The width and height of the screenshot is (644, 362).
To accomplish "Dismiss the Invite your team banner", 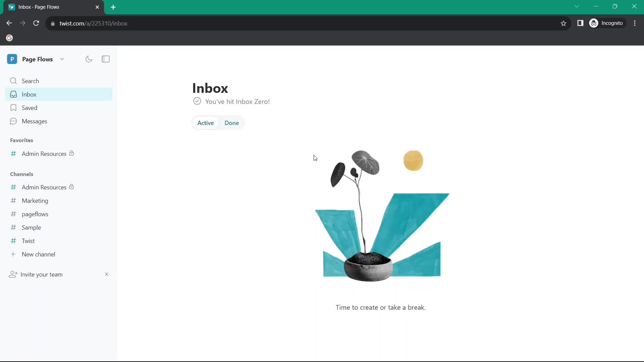I will (x=107, y=274).
